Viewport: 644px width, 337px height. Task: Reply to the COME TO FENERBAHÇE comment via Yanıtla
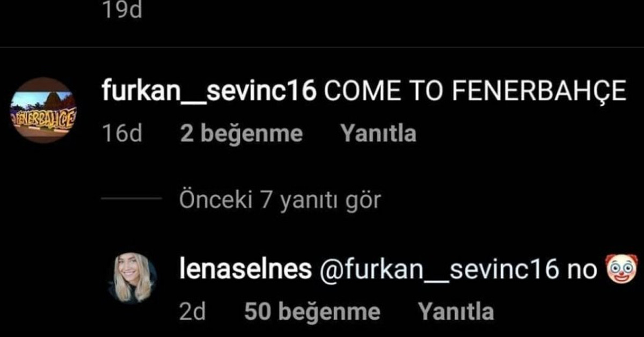(378, 134)
